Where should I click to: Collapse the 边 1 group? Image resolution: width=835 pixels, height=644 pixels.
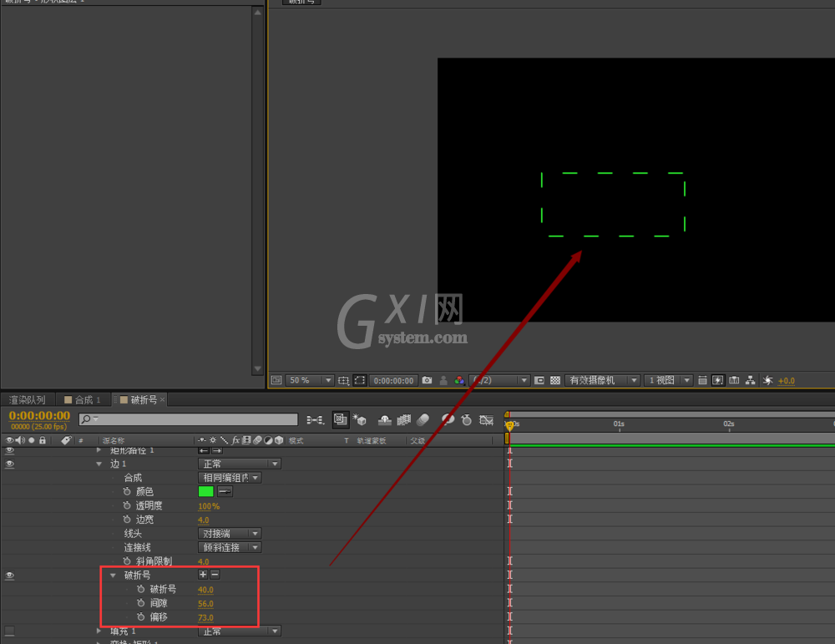coord(99,464)
